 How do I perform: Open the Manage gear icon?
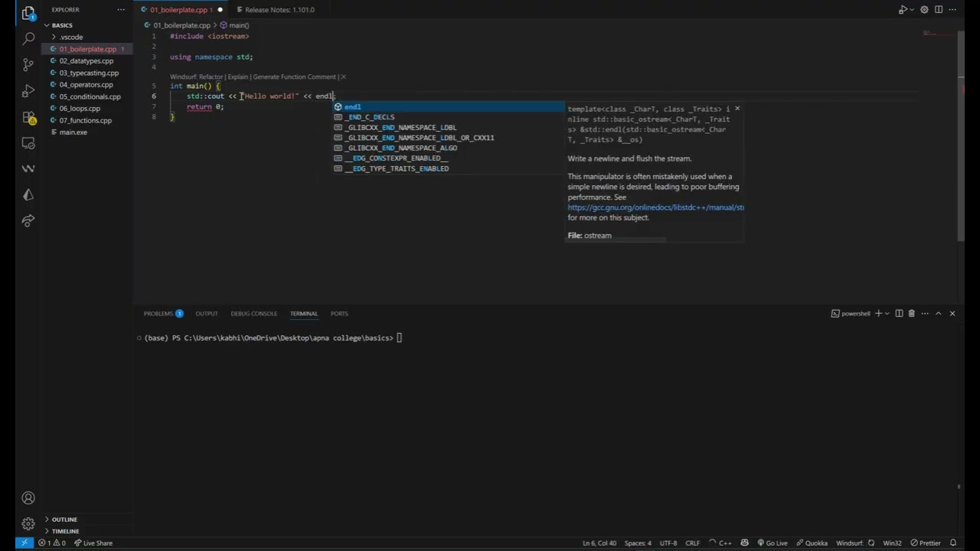28,524
